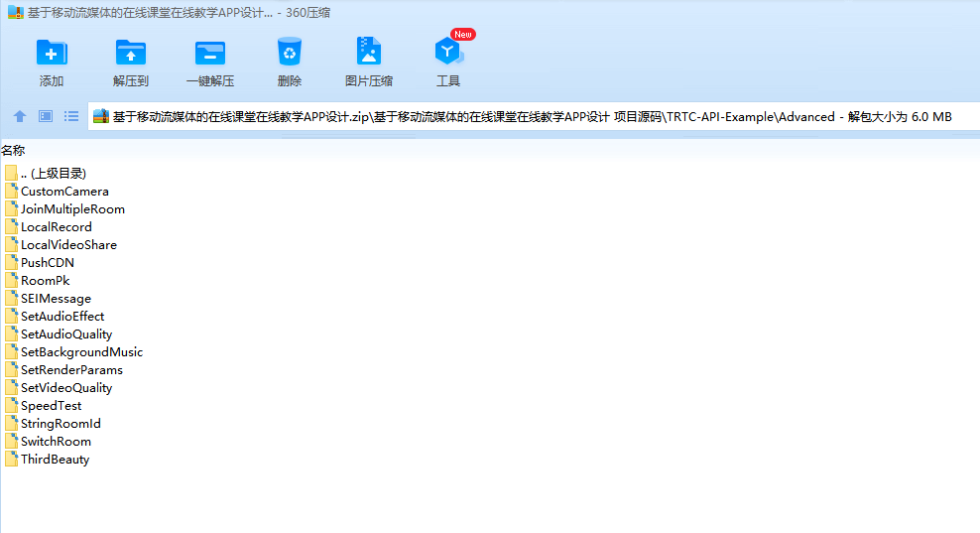
Task: Click the 添加 (Add) toolbar icon
Action: [52, 53]
